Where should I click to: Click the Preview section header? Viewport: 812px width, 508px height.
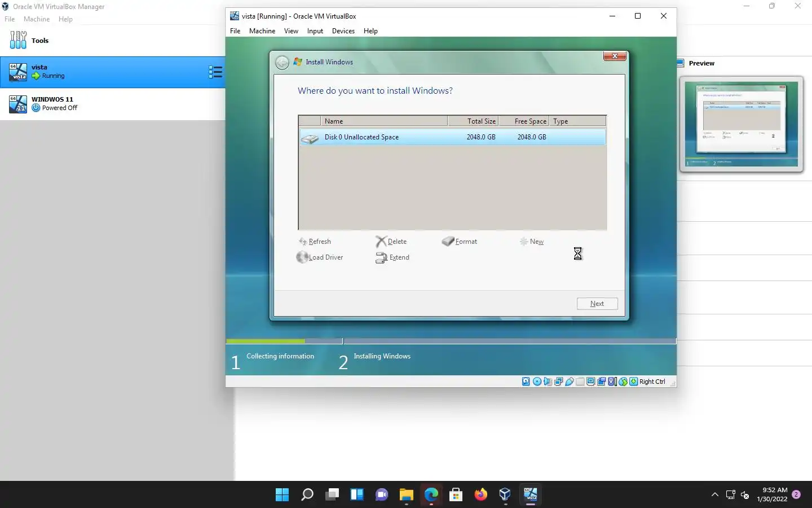[x=701, y=63]
